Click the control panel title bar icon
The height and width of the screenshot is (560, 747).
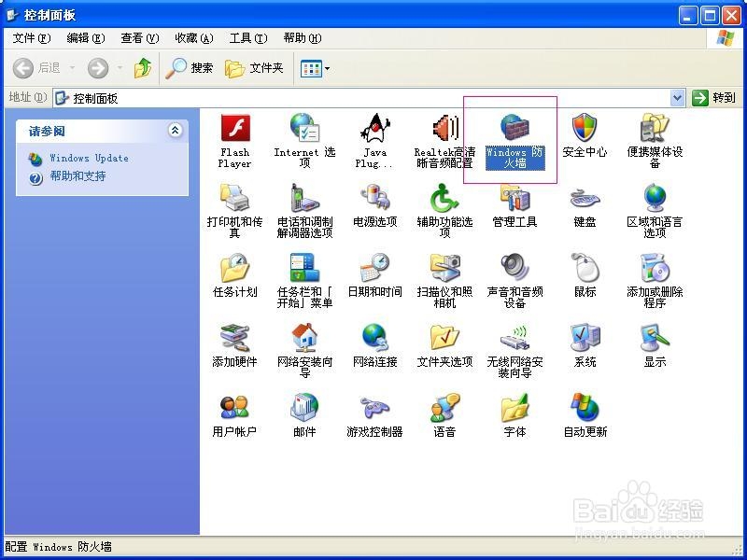click(x=12, y=15)
